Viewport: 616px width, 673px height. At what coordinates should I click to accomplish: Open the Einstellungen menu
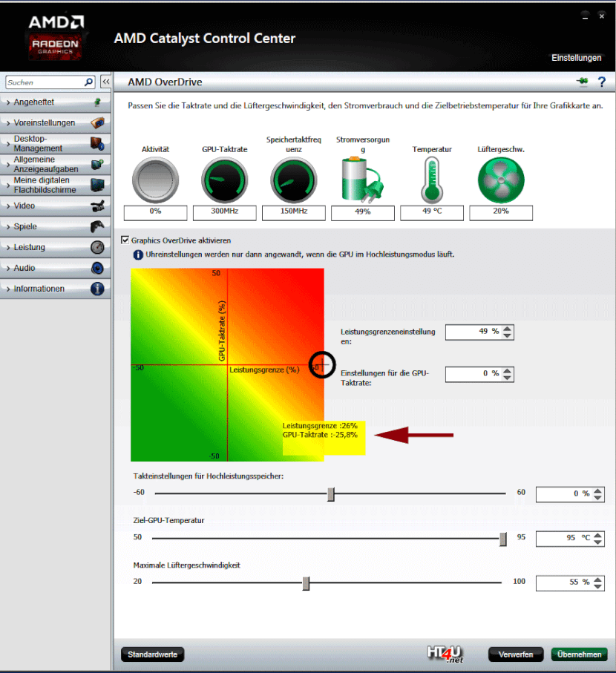point(576,58)
